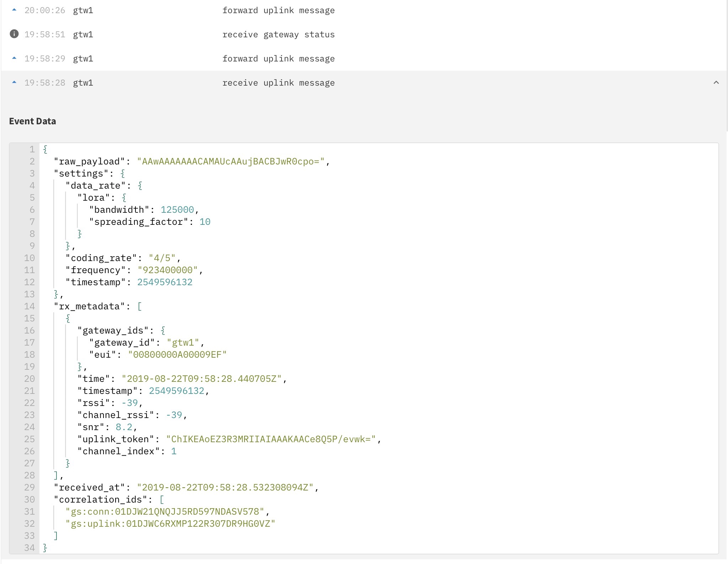Click uplink arrow icon on 19:58:28 event
The height and width of the screenshot is (564, 728).
click(x=14, y=82)
